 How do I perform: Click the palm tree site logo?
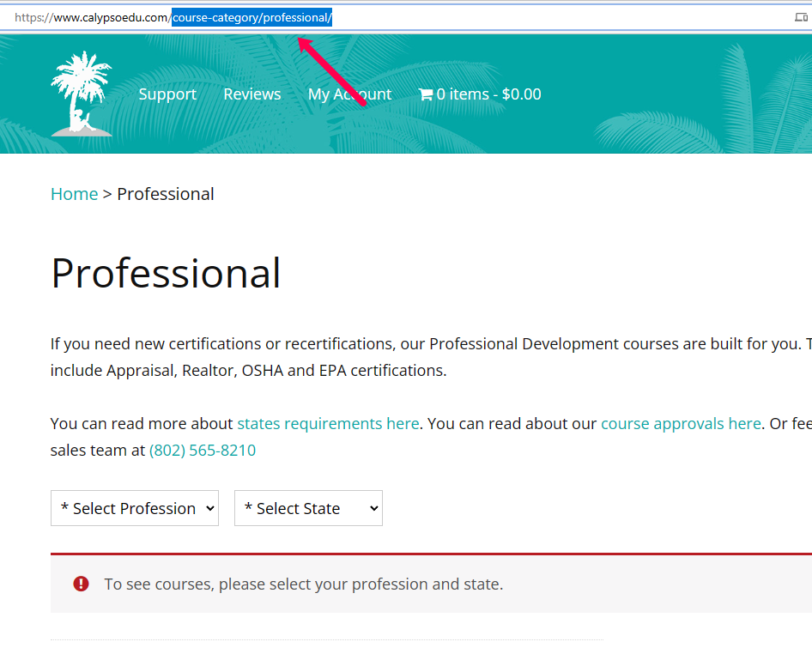[81, 94]
